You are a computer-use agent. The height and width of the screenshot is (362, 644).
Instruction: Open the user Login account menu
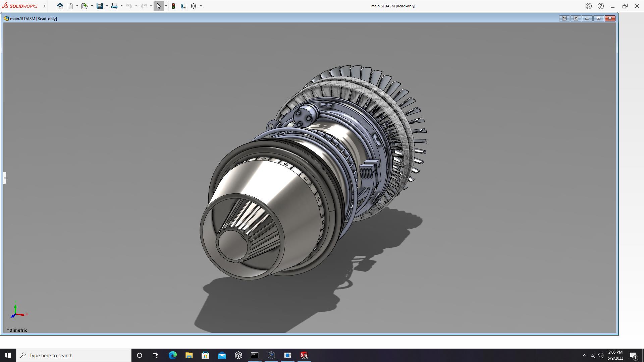(x=589, y=6)
